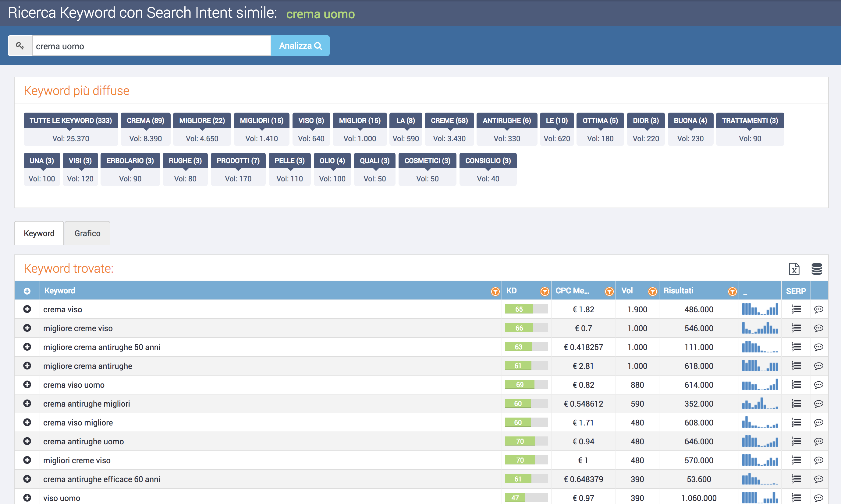Open SERP numbered-list view for crema viso
841x504 pixels.
tap(796, 309)
